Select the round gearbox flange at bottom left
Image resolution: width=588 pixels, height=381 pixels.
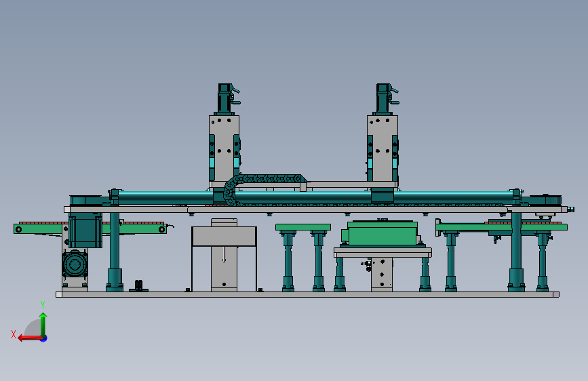[75, 264]
